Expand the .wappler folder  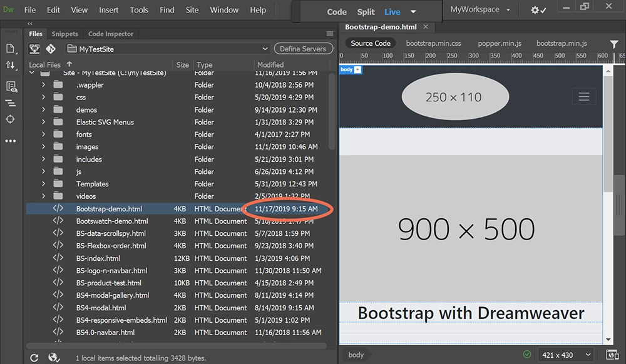43,84
